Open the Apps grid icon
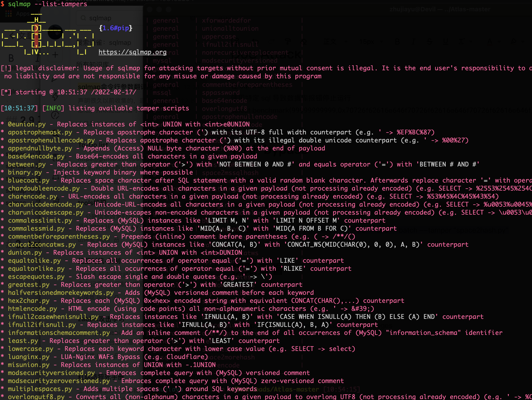Viewport: 532px width, 400px height. [8, 14]
